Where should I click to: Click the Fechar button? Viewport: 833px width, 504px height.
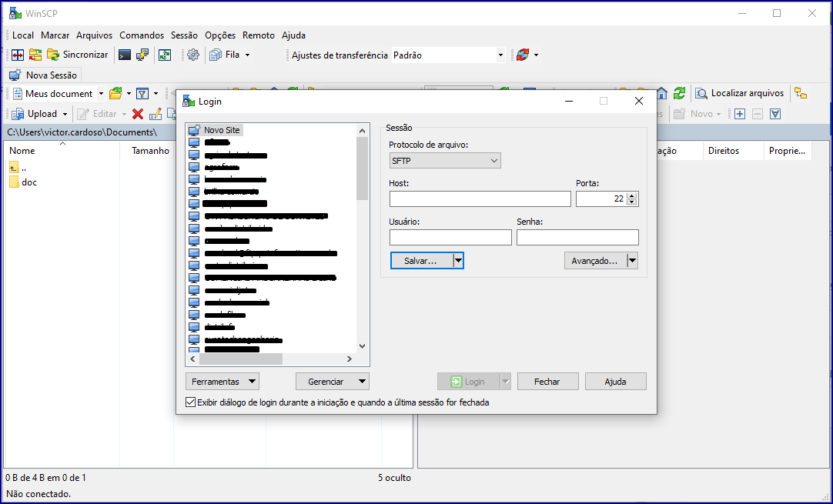[547, 382]
